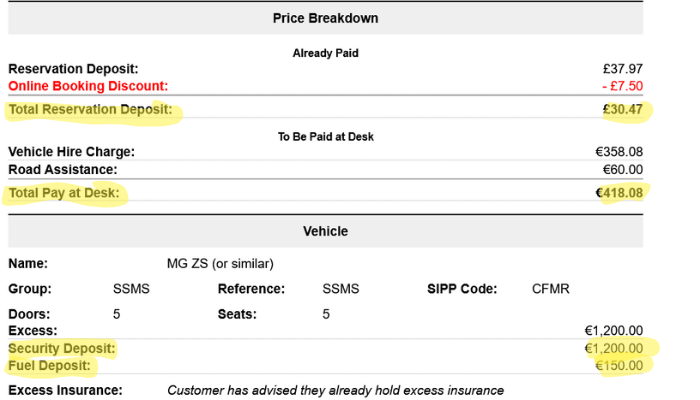700x400 pixels.
Task: Select the MG ZS (or similar) vehicle name
Action: tap(220, 264)
